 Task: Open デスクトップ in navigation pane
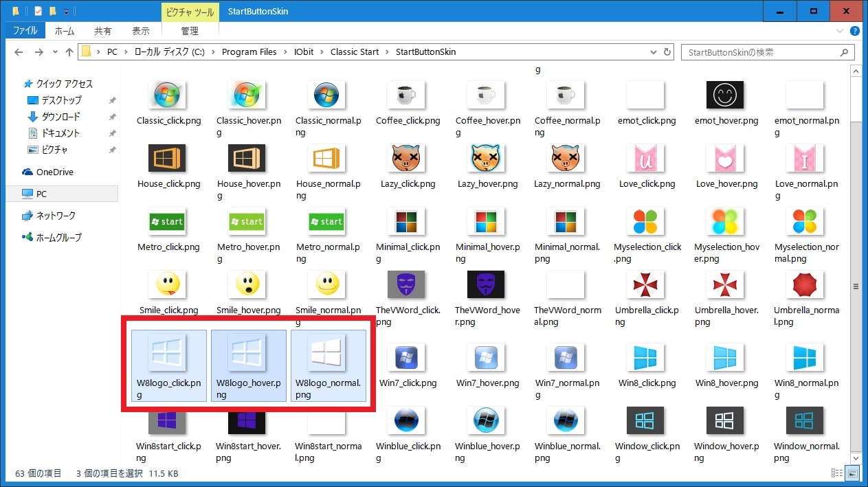[61, 100]
